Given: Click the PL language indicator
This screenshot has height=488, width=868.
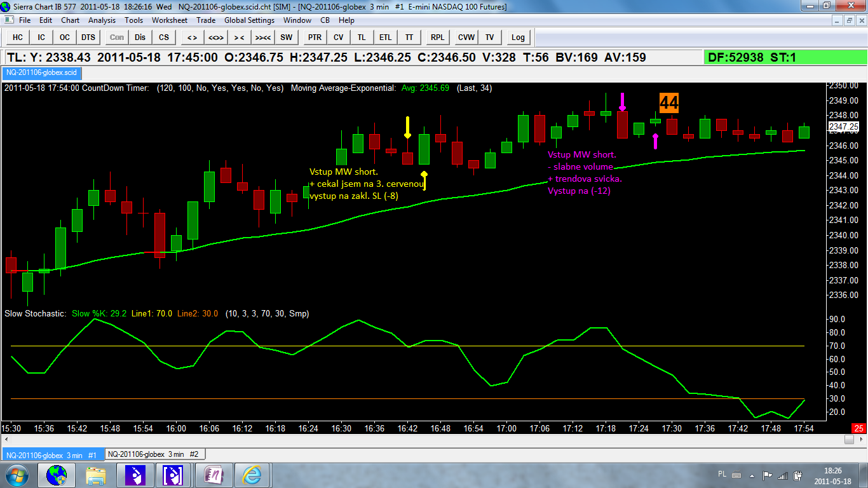Looking at the screenshot, I should 722,474.
